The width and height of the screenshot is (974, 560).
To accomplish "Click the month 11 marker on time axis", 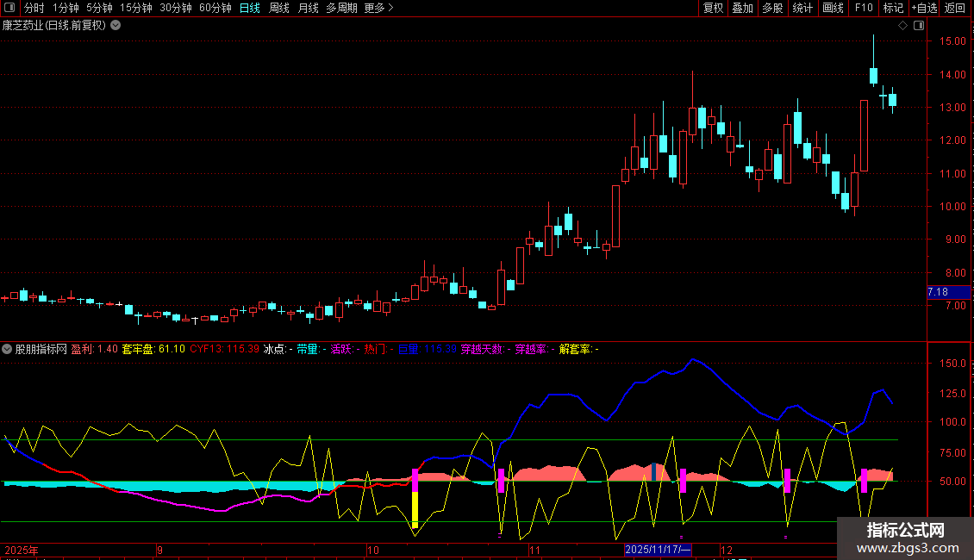I will coord(534,550).
